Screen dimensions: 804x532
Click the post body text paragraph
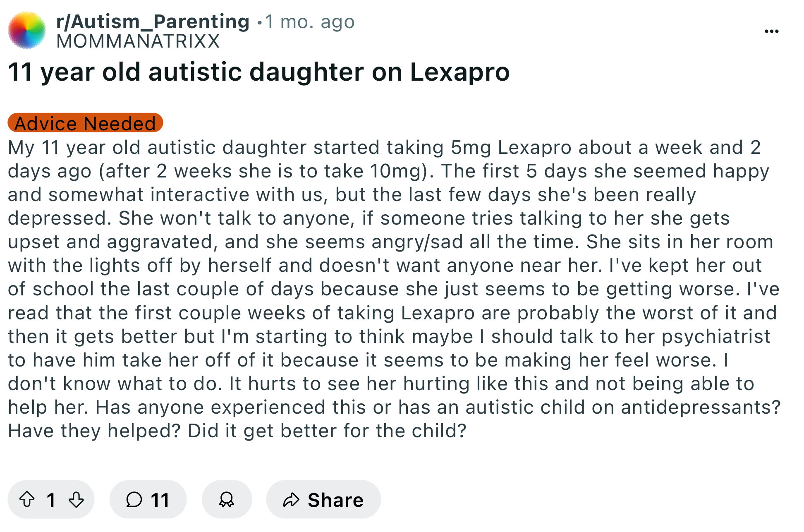[x=394, y=289]
